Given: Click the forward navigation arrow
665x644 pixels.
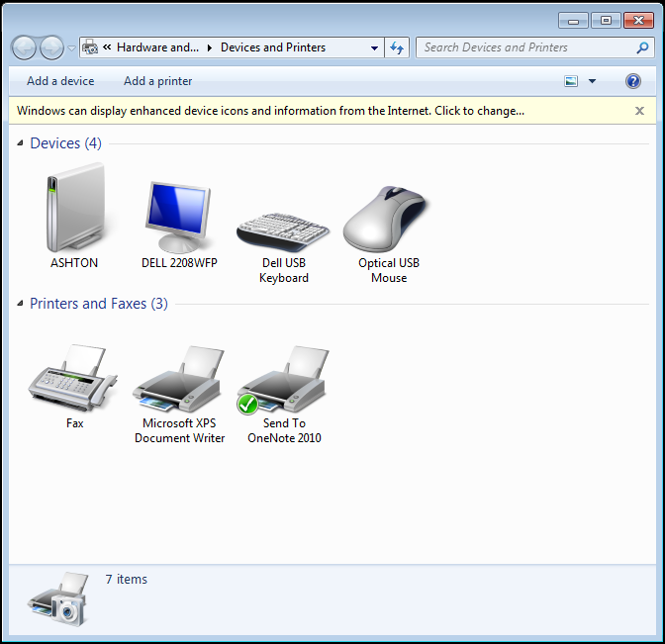Looking at the screenshot, I should pos(51,47).
